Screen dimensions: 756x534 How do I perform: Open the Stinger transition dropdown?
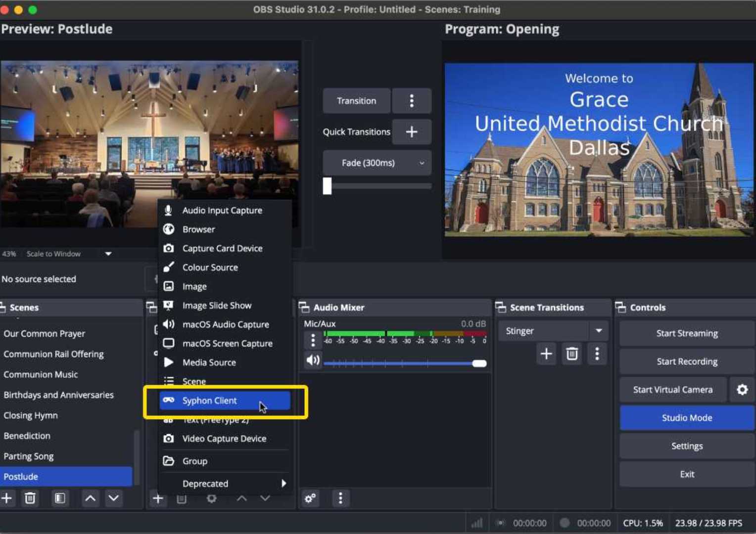tap(599, 330)
